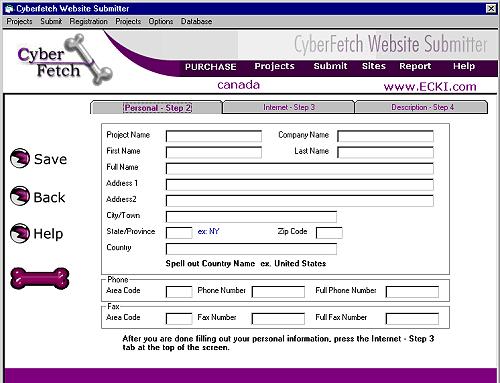Screen dimensions: 500x383
Task: Focus the Fax Number field
Action: point(278,319)
